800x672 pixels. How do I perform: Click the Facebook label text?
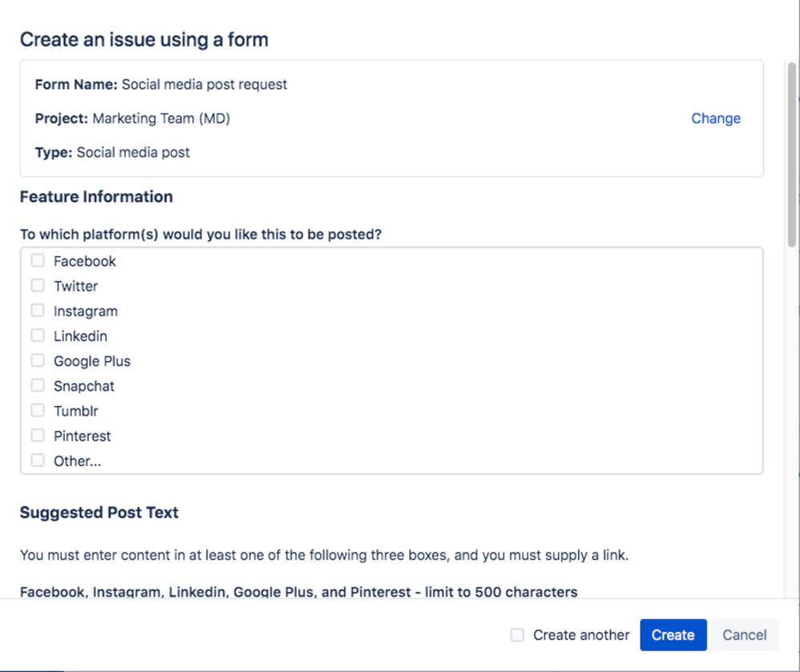pos(84,260)
